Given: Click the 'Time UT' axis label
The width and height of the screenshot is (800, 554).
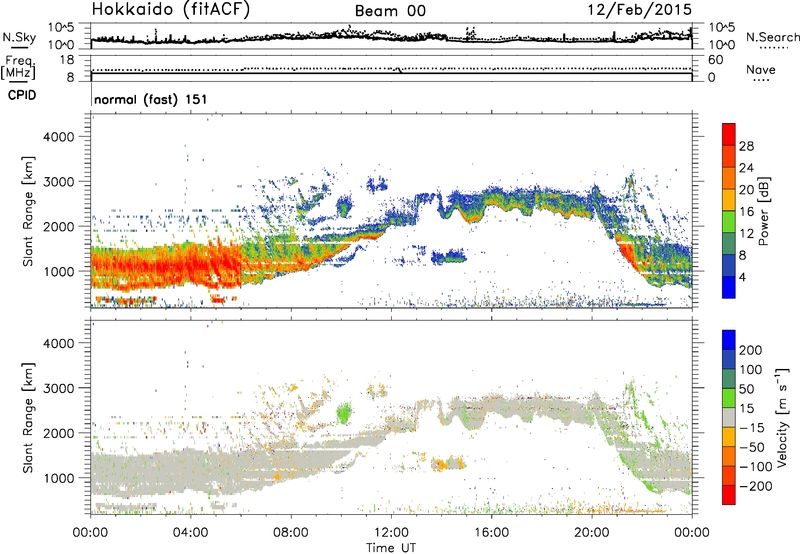Looking at the screenshot, I should 391,547.
